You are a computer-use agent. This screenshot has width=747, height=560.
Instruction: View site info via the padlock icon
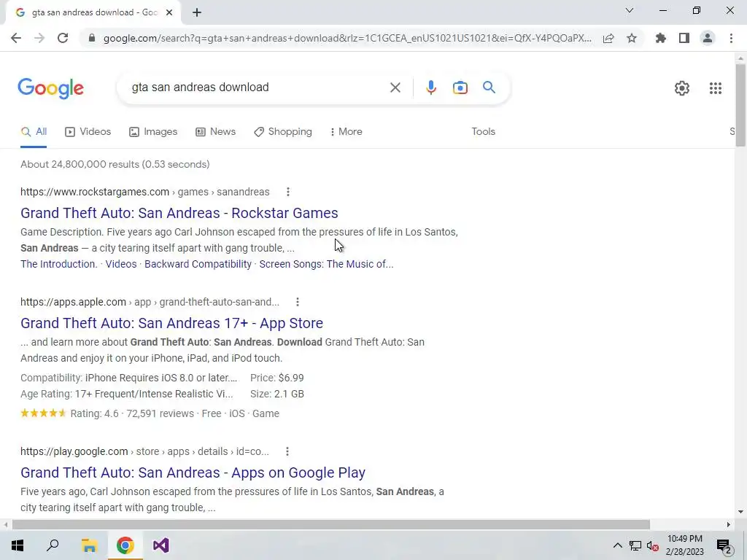pyautogui.click(x=92, y=38)
